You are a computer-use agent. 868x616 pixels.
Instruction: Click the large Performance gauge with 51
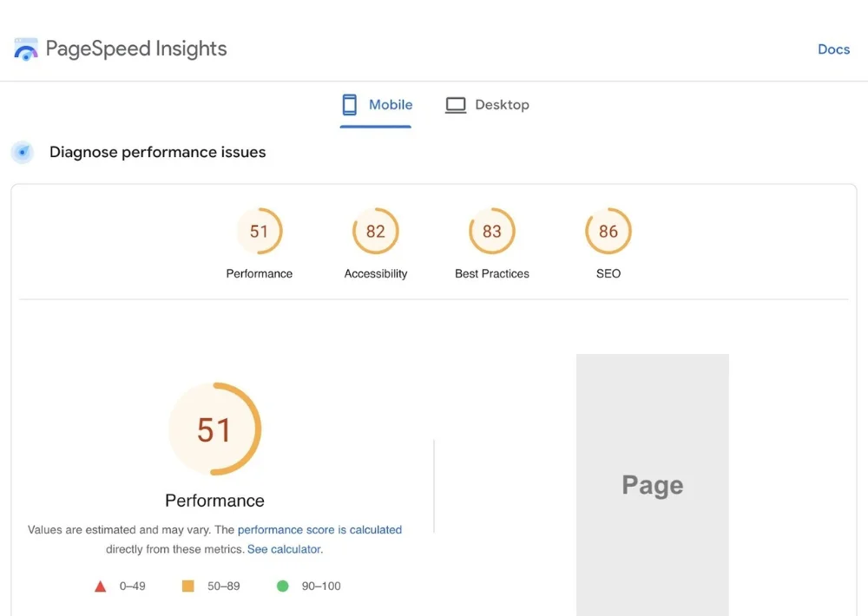[x=214, y=429]
